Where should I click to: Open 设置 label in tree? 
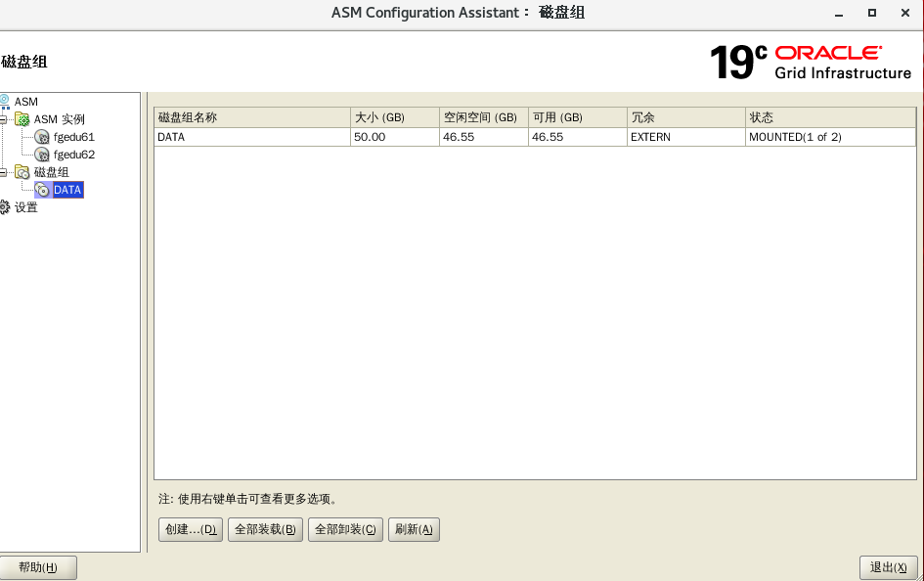26,207
